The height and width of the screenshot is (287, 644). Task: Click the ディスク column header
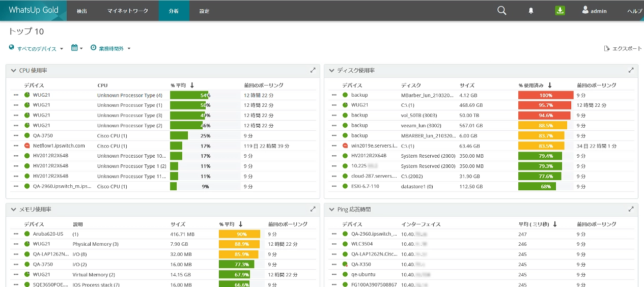(410, 85)
